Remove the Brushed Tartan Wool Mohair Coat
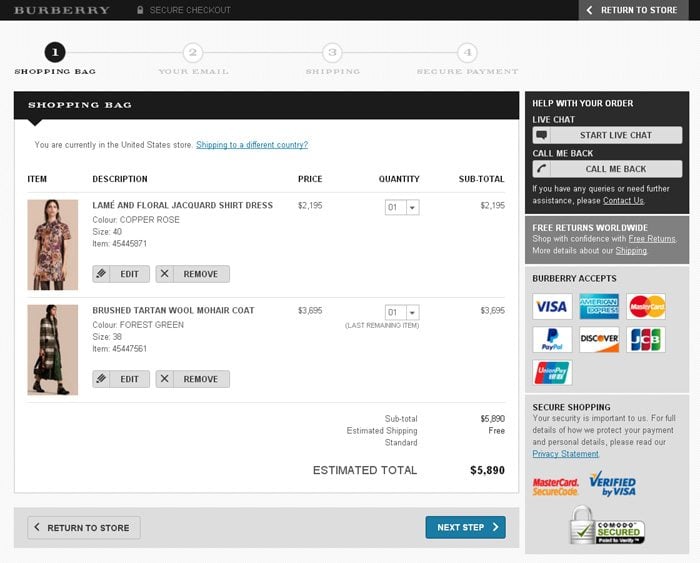 click(x=192, y=379)
